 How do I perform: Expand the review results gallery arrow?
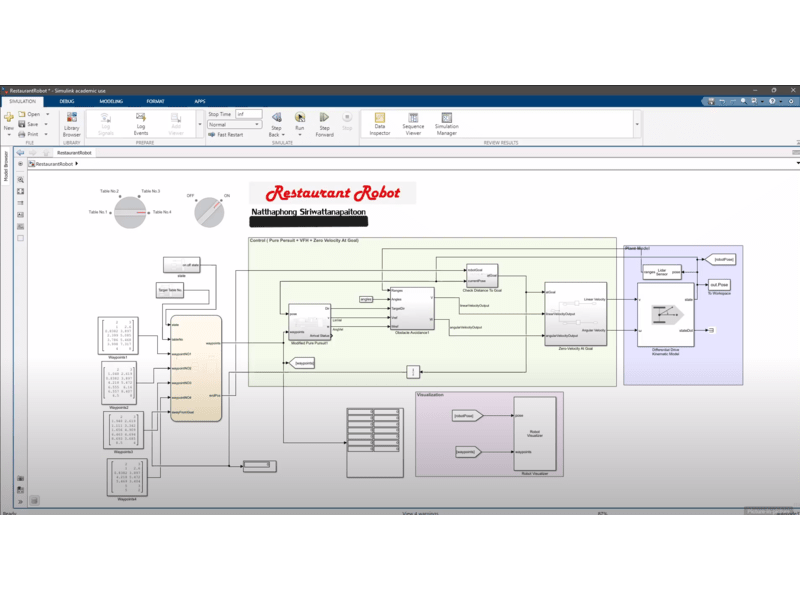tap(637, 124)
